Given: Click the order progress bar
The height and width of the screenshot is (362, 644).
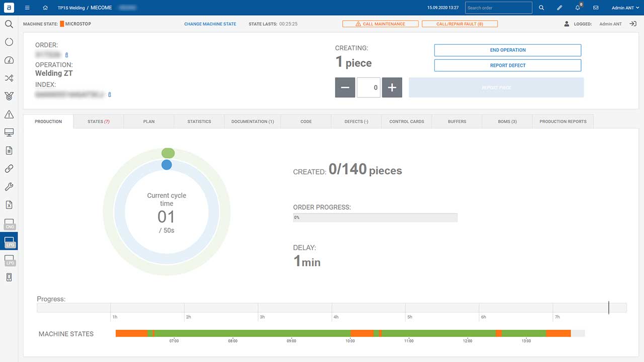Looking at the screenshot, I should pos(375,218).
